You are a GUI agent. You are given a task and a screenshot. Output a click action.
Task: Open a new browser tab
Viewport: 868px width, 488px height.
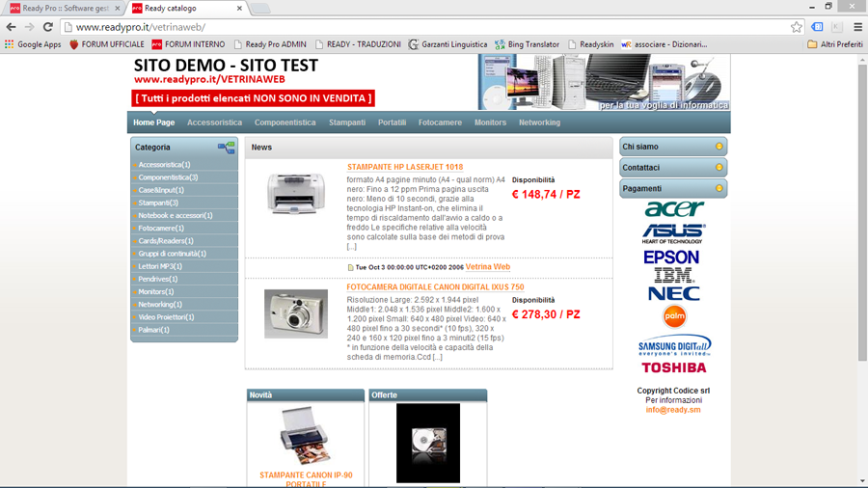tap(260, 9)
